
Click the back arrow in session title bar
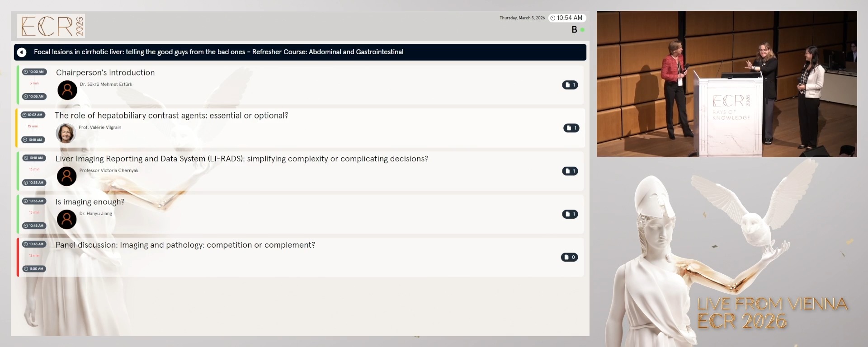point(22,52)
